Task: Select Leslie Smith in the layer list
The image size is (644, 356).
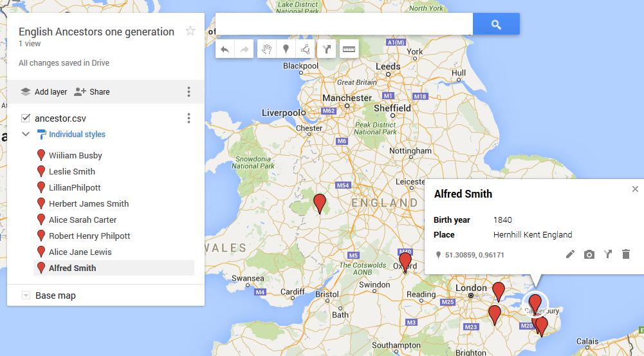Action: click(x=72, y=171)
